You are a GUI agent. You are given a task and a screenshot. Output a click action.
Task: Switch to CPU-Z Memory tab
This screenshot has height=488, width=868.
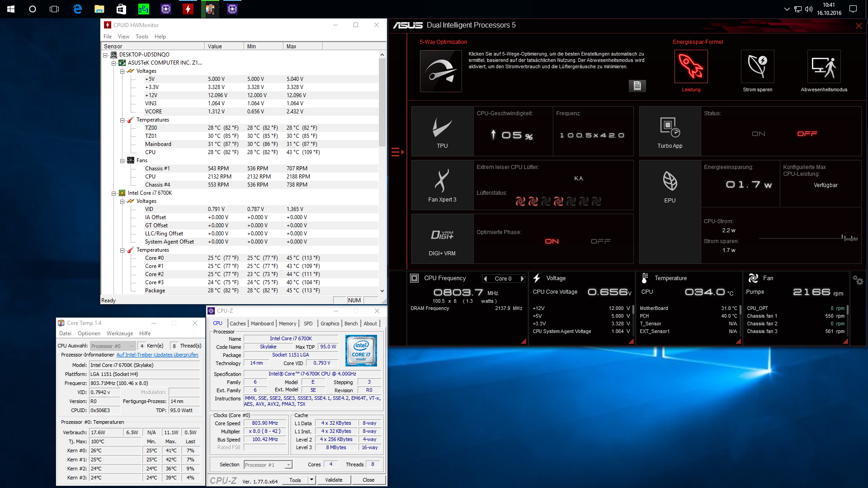287,324
